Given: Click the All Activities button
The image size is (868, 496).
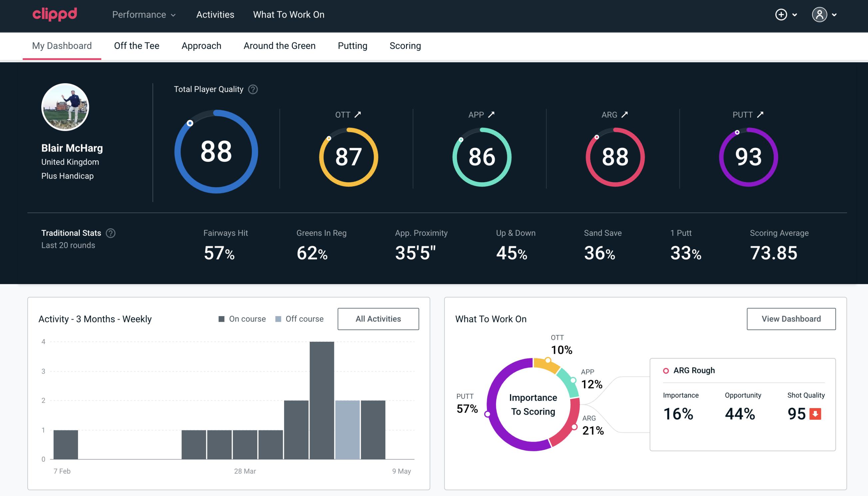Looking at the screenshot, I should pos(378,318).
